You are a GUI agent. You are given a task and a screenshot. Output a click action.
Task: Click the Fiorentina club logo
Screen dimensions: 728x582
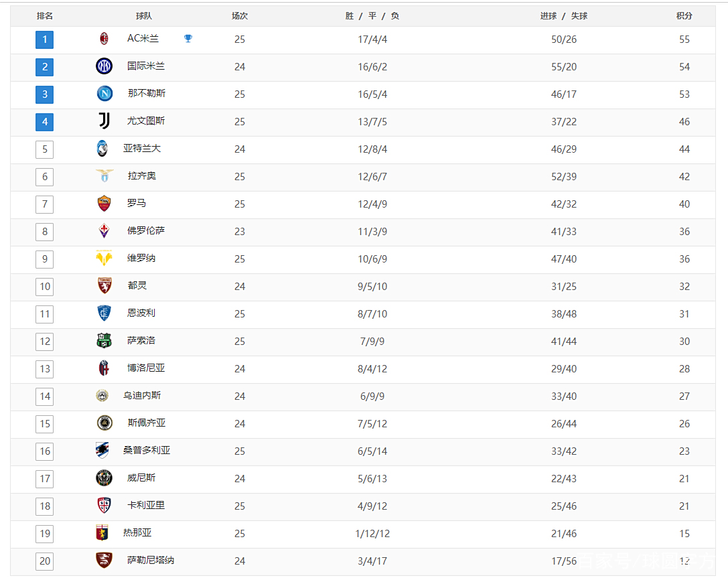pyautogui.click(x=104, y=231)
